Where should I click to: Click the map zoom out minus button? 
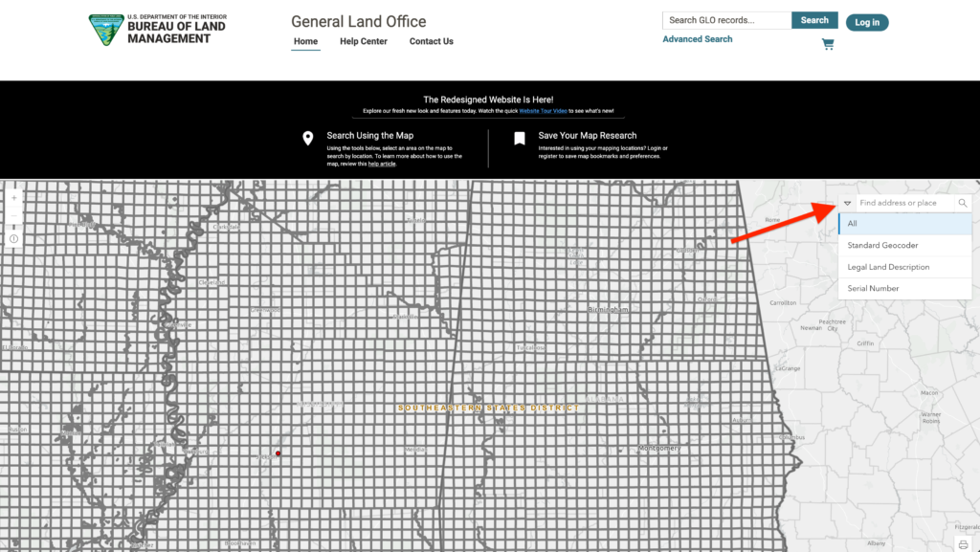(13, 216)
